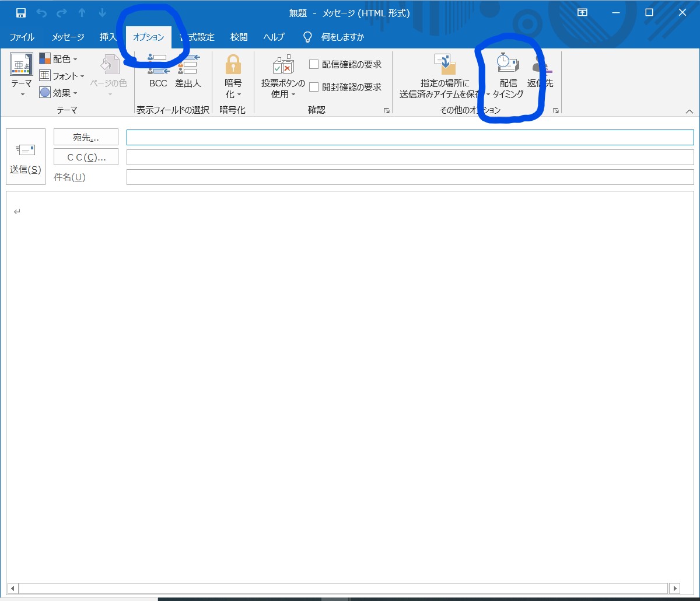The width and height of the screenshot is (700, 601).
Task: Switch to the メッセージ ribbon tab
Action: tap(67, 37)
